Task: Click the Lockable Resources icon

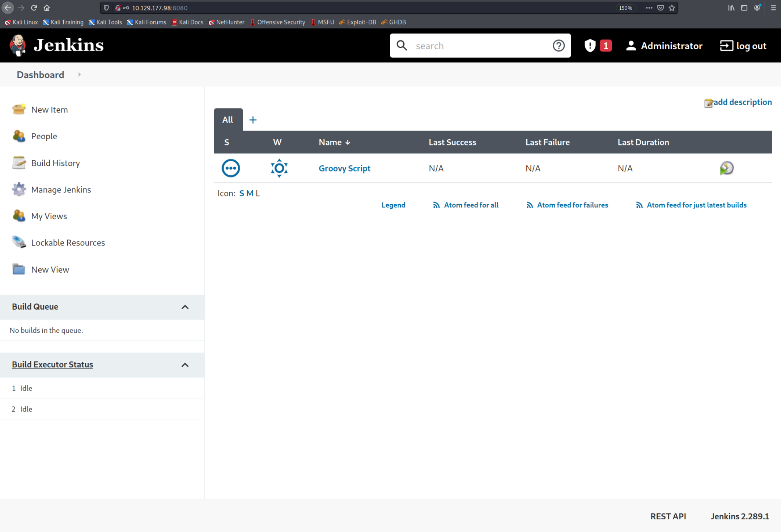Action: click(x=19, y=242)
